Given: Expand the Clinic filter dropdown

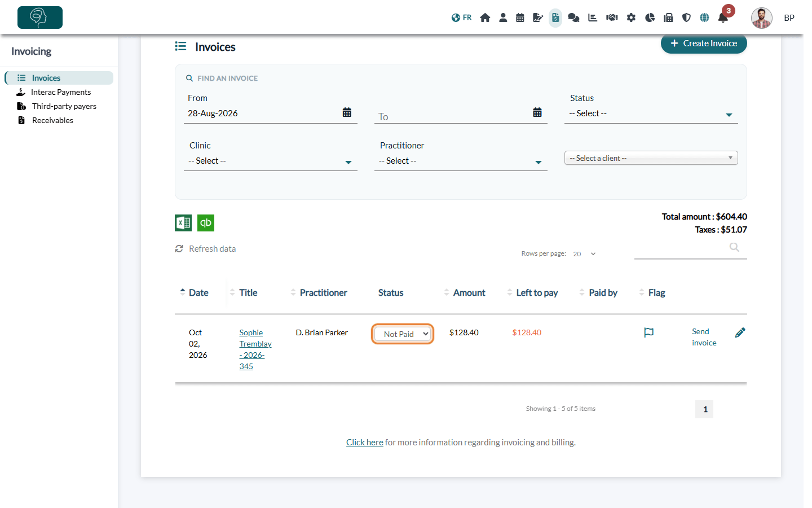Looking at the screenshot, I should coord(271,161).
